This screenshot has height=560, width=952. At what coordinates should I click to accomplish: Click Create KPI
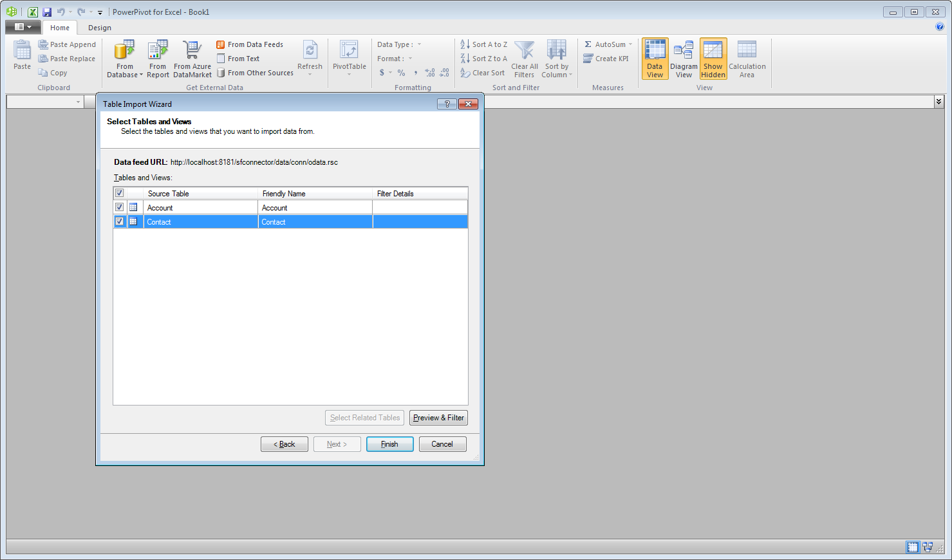pos(606,58)
